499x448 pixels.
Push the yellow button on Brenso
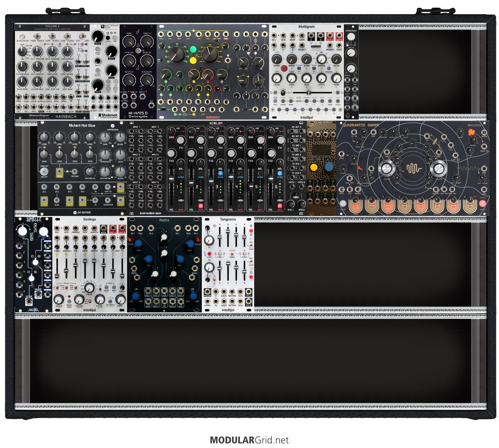click(x=193, y=60)
